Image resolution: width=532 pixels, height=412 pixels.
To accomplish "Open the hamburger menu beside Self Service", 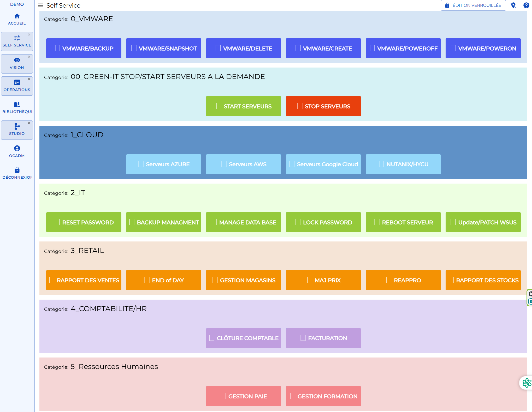I will [x=40, y=5].
